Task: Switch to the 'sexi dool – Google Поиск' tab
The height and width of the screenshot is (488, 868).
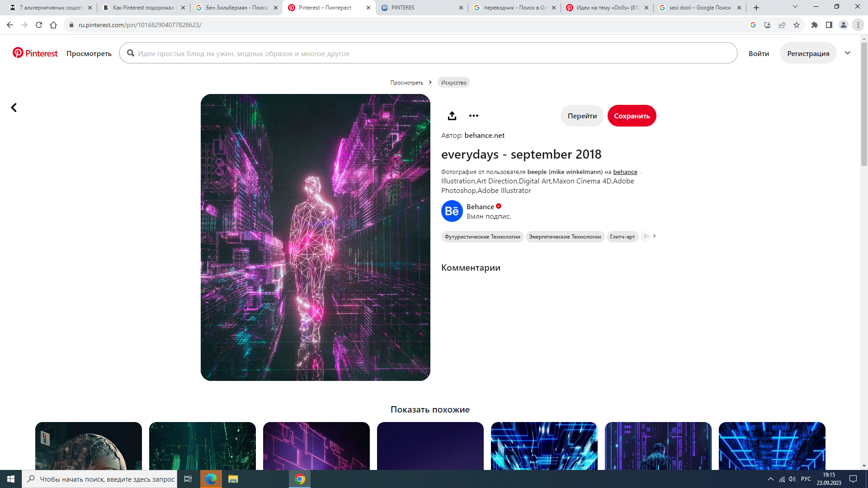Action: click(700, 8)
